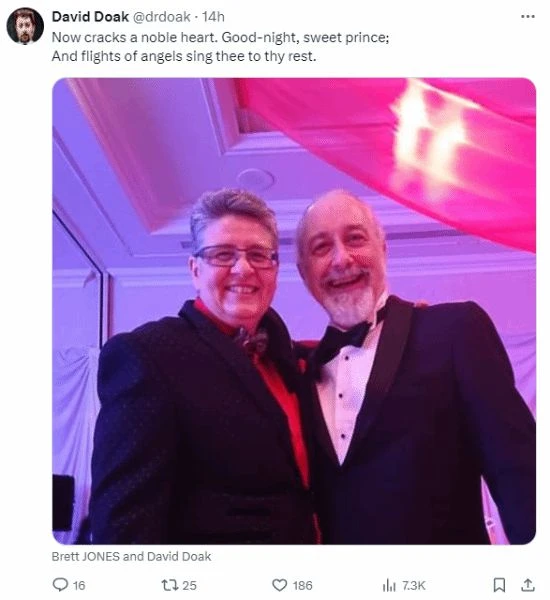The width and height of the screenshot is (550, 600).
Task: Click the repost arrows icon
Action: click(x=169, y=585)
